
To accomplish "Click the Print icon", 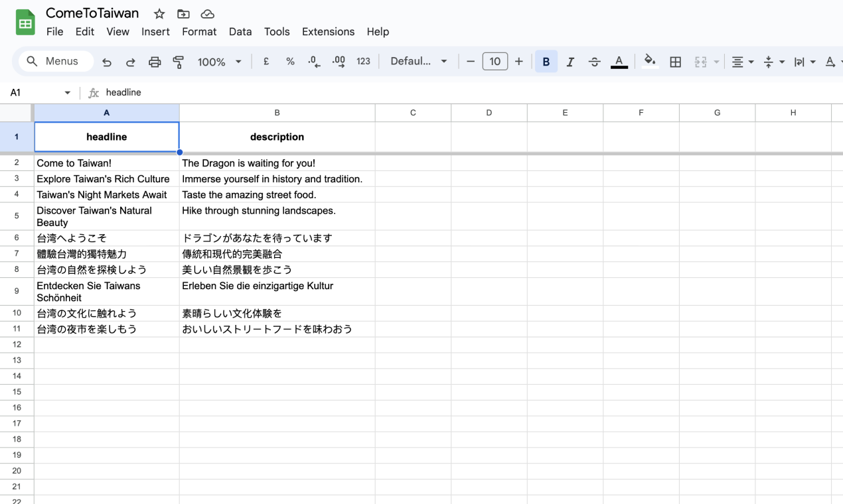I will tap(155, 62).
